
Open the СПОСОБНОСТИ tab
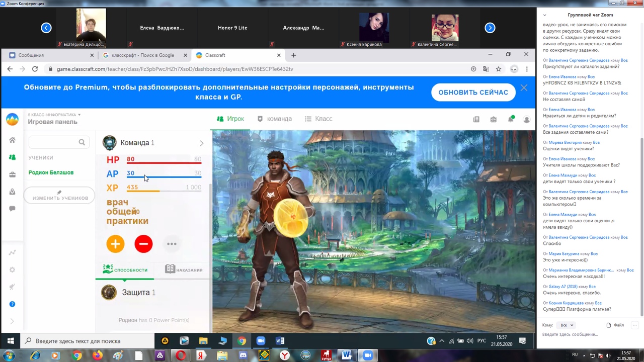click(125, 270)
